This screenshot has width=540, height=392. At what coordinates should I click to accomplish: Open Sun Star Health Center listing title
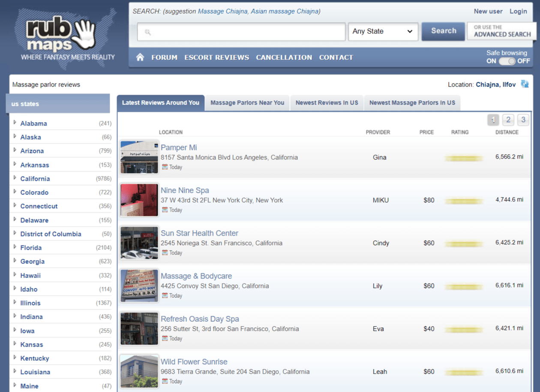coord(199,233)
